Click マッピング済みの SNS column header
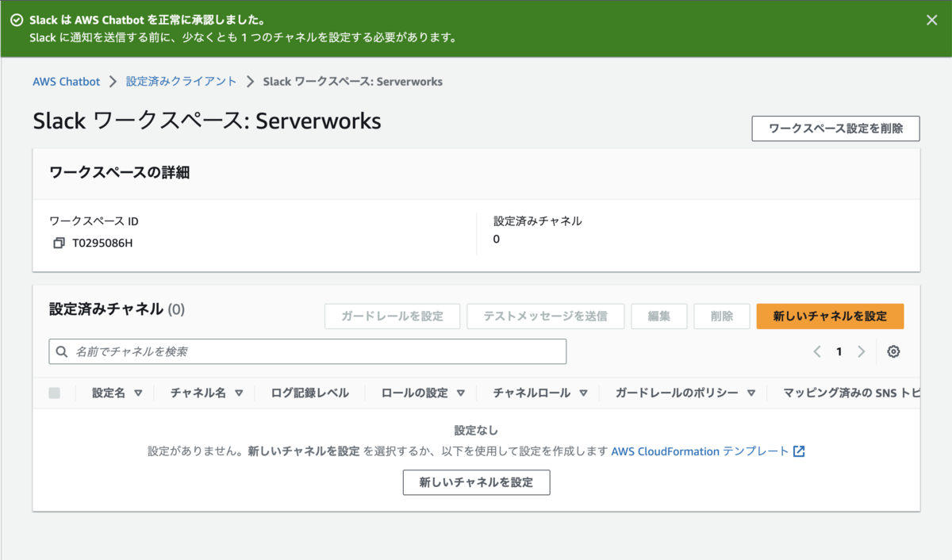This screenshot has width=952, height=560. (851, 393)
